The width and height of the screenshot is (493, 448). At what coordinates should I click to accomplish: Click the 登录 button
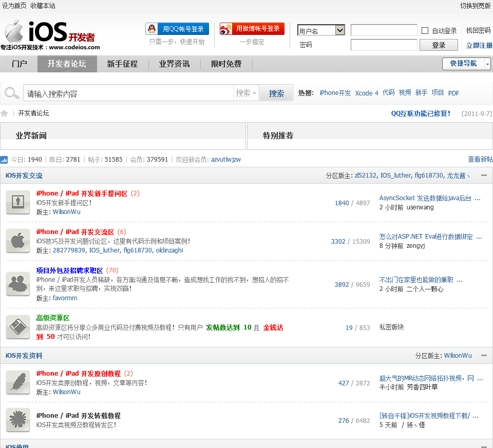coord(439,45)
